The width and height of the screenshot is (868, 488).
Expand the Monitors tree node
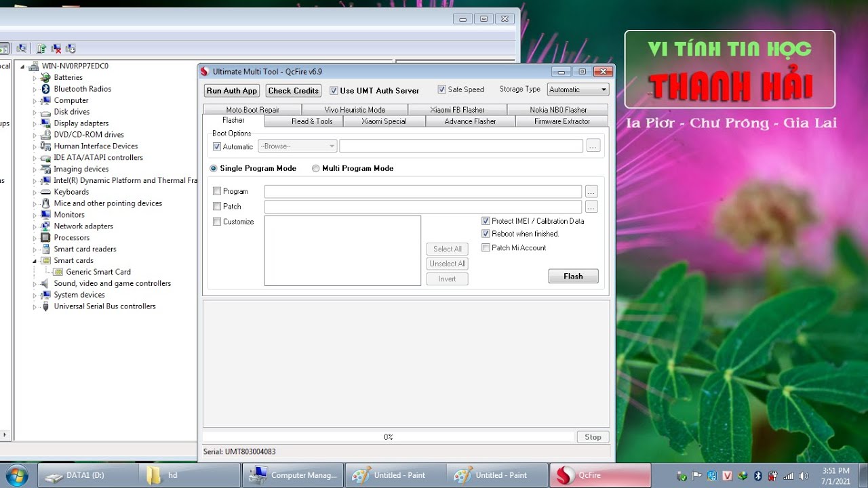35,215
